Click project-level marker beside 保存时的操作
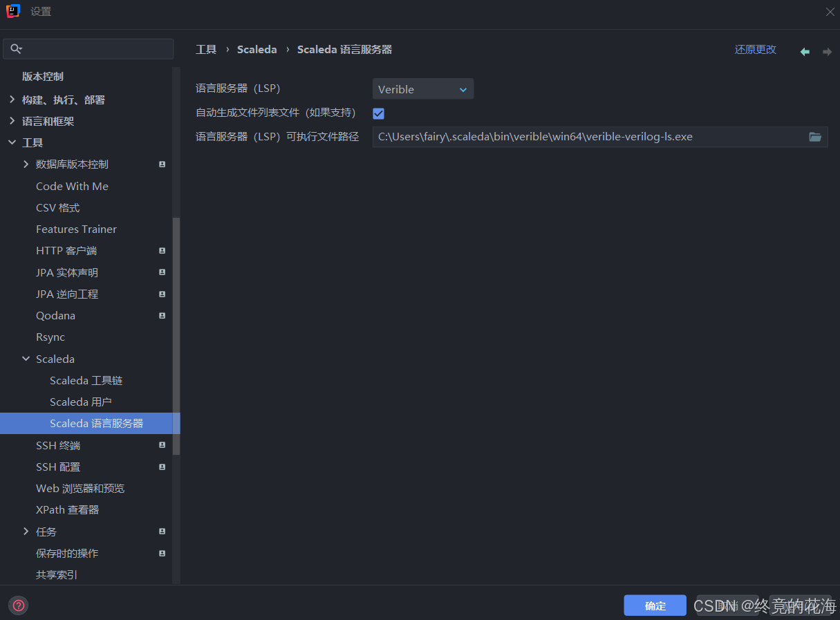Image resolution: width=840 pixels, height=620 pixels. click(162, 553)
